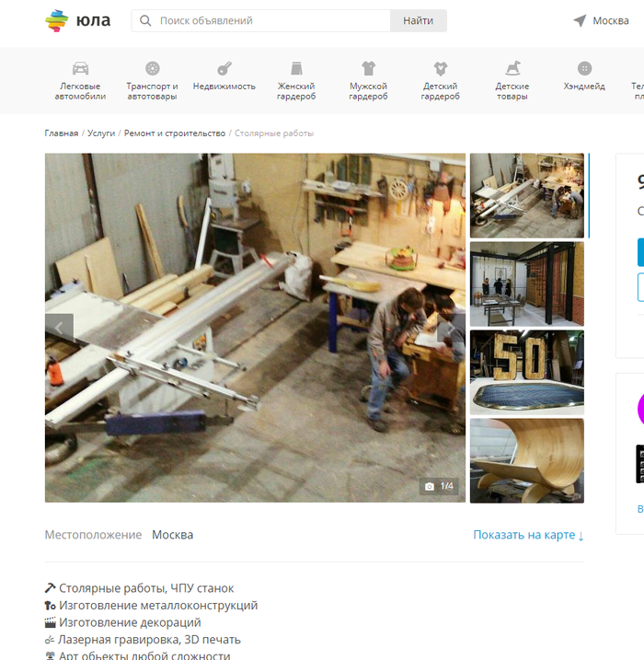Open the Мужской гардероб category
The height and width of the screenshot is (660, 644).
pos(368,81)
